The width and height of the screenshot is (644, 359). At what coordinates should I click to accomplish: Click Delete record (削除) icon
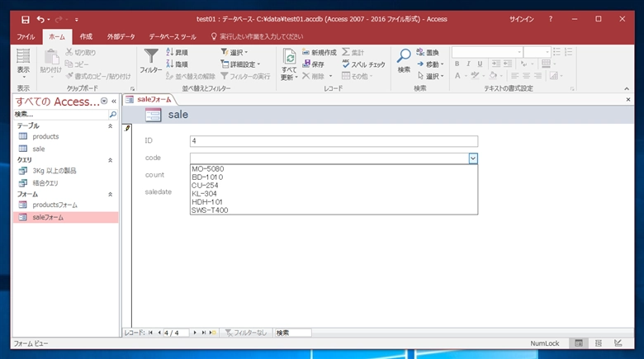[306, 76]
